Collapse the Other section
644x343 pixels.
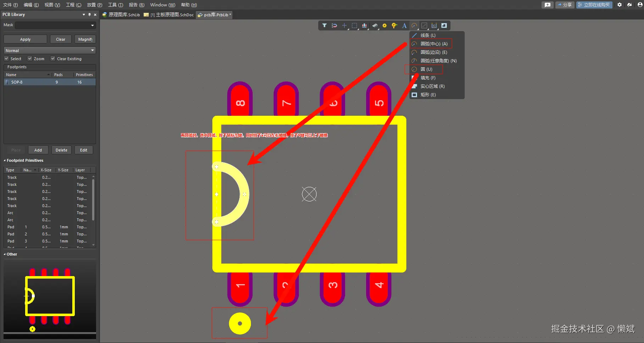5,254
